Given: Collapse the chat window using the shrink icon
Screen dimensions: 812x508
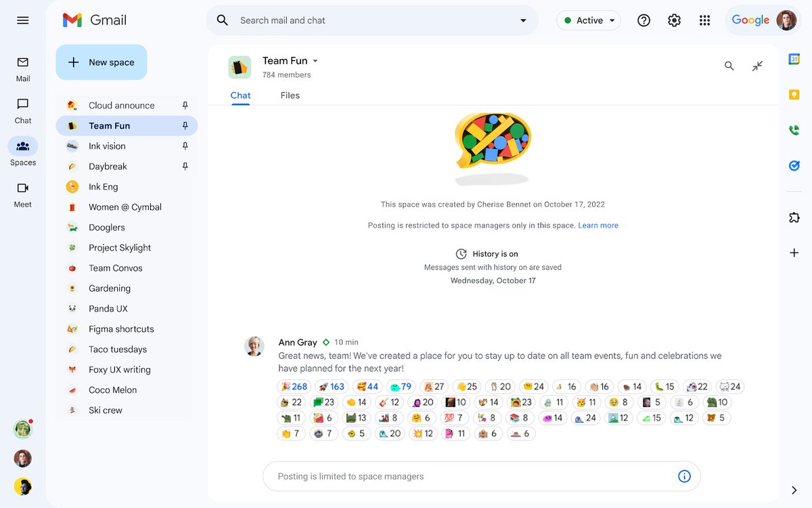Looking at the screenshot, I should pyautogui.click(x=758, y=66).
